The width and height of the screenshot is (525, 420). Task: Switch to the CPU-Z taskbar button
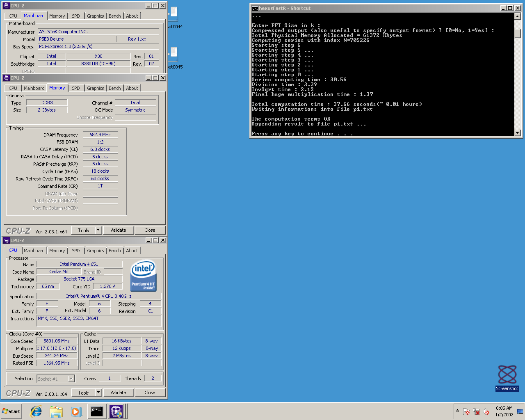pos(116,411)
